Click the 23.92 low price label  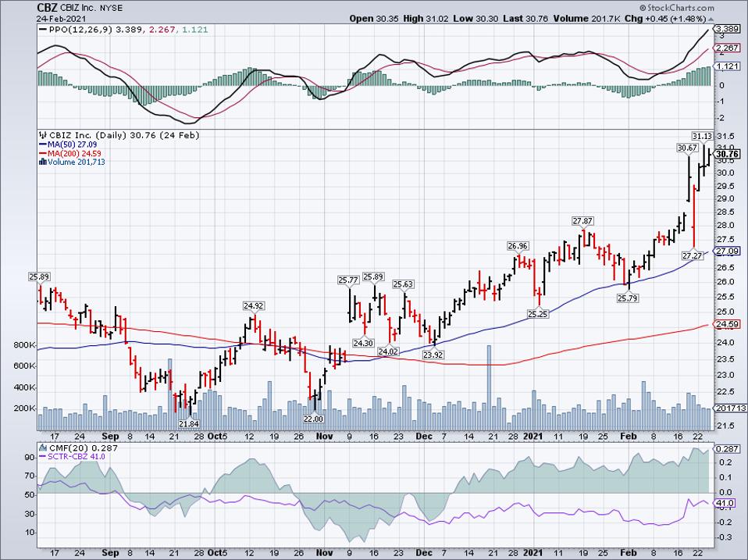click(433, 355)
